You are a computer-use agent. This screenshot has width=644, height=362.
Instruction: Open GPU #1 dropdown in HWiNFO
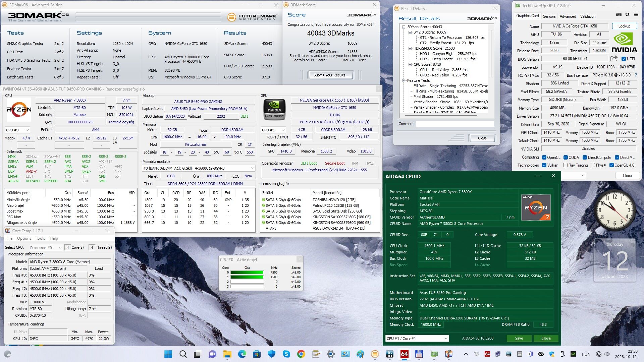click(x=273, y=130)
